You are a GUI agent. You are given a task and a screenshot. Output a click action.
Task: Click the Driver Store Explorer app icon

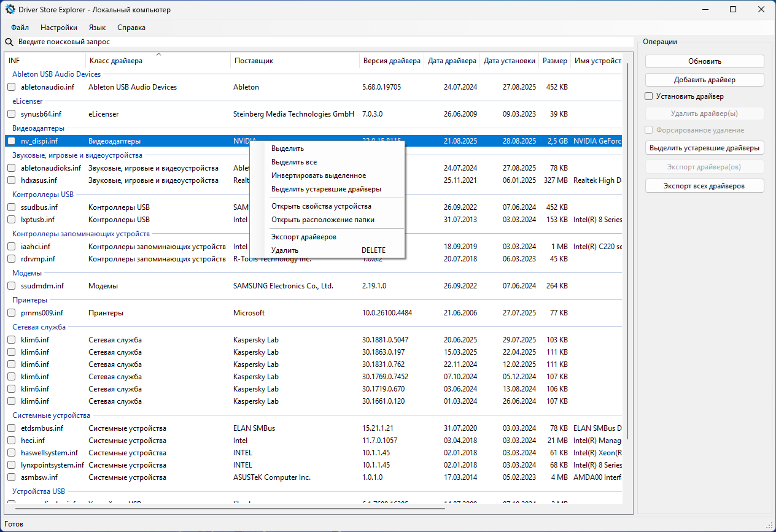[x=10, y=10]
